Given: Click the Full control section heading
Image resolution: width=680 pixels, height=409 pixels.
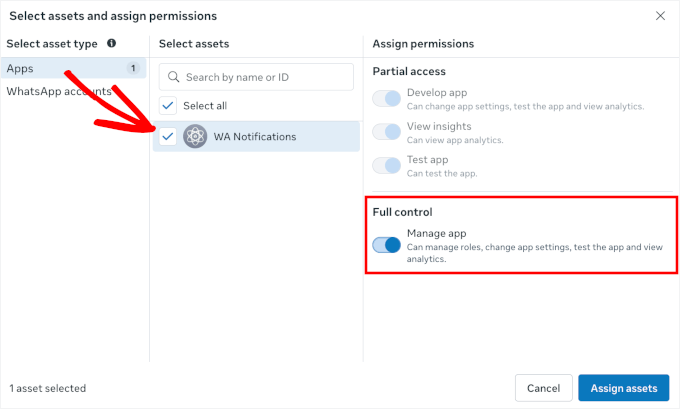Looking at the screenshot, I should click(402, 212).
